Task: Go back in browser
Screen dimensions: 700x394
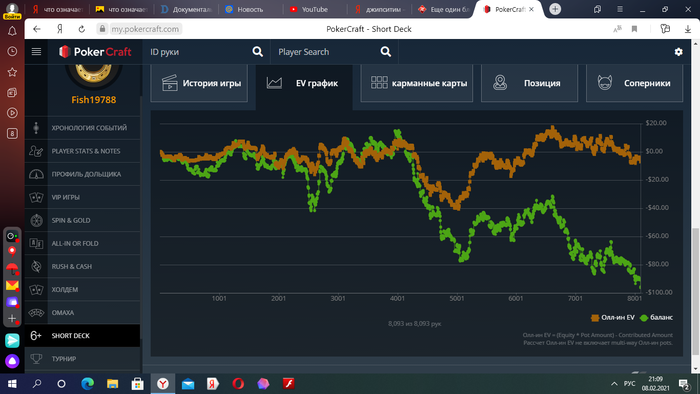Action: (37, 29)
